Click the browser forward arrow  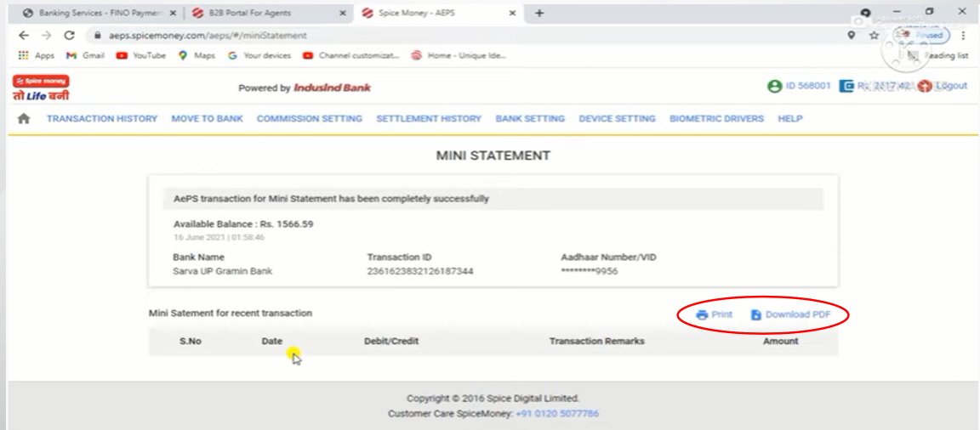(x=46, y=36)
